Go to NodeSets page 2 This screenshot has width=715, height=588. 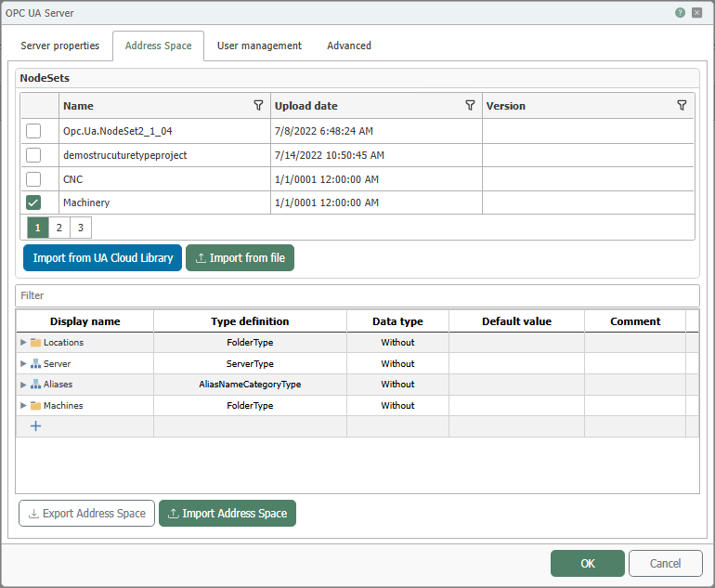click(x=59, y=228)
